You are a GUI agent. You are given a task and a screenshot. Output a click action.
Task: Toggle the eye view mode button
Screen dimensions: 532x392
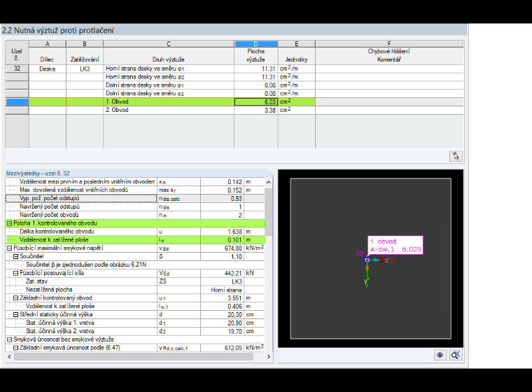440,355
